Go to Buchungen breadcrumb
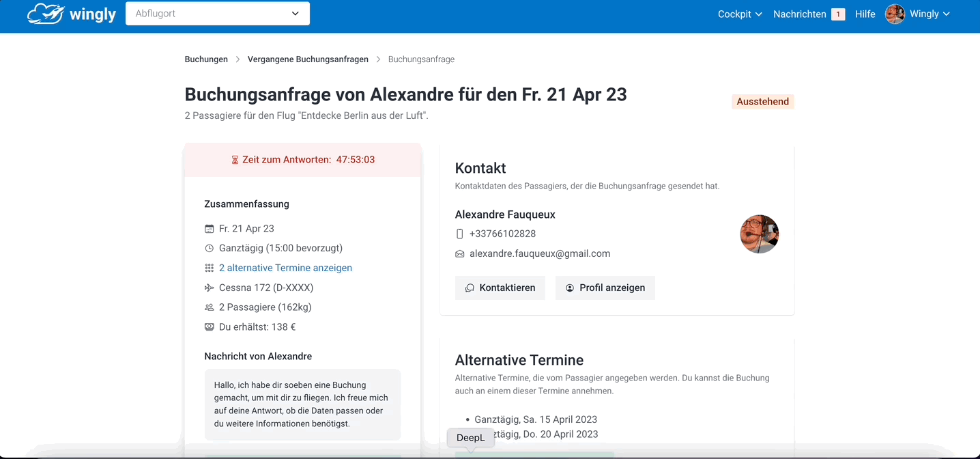This screenshot has height=459, width=980. [206, 59]
